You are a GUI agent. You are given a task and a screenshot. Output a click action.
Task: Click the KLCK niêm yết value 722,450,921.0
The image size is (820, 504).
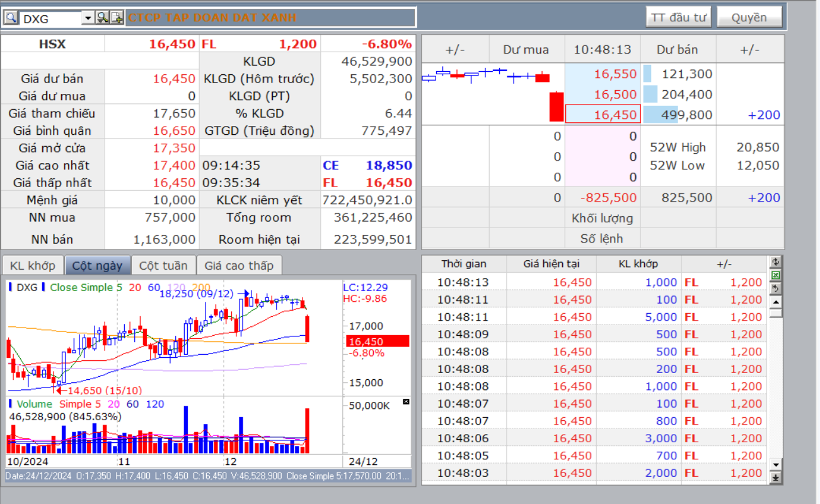[367, 200]
